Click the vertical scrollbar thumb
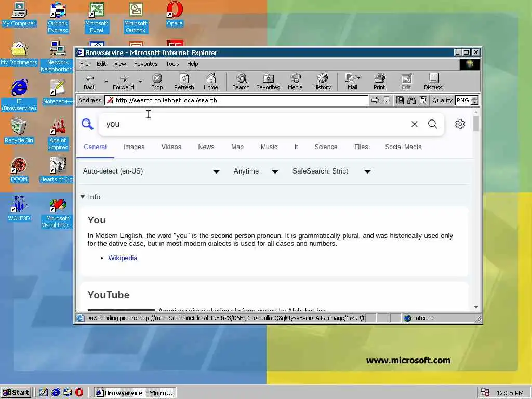 [x=476, y=123]
